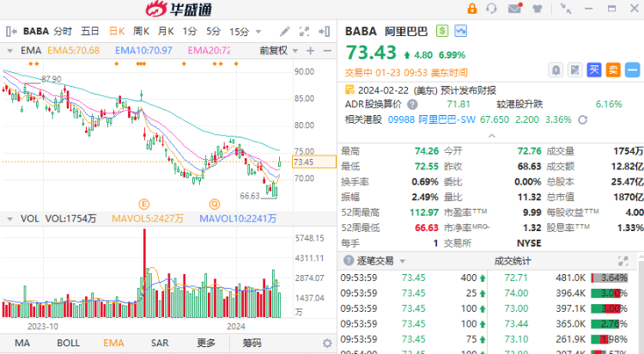The width and height of the screenshot is (644, 354).
Task: Open ADR conversion price help icon
Action: click(412, 105)
